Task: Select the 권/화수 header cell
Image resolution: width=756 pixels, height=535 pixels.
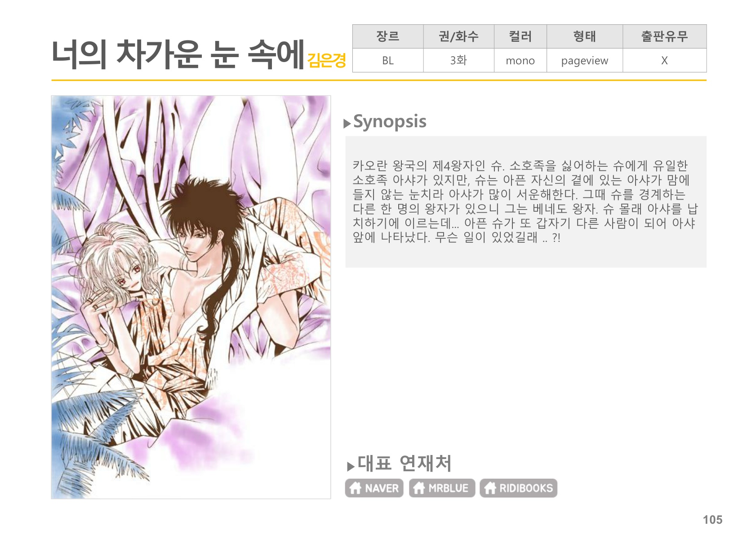Action: point(458,36)
